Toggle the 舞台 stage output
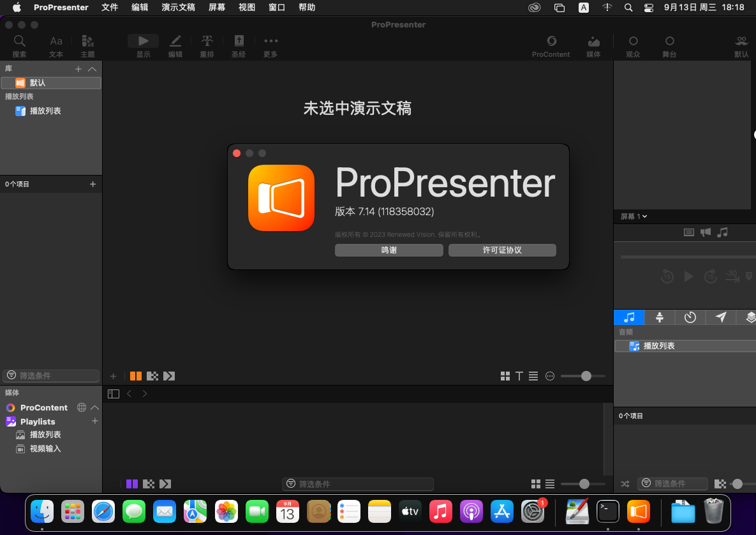Screen dimensions: 756x535 tap(669, 46)
